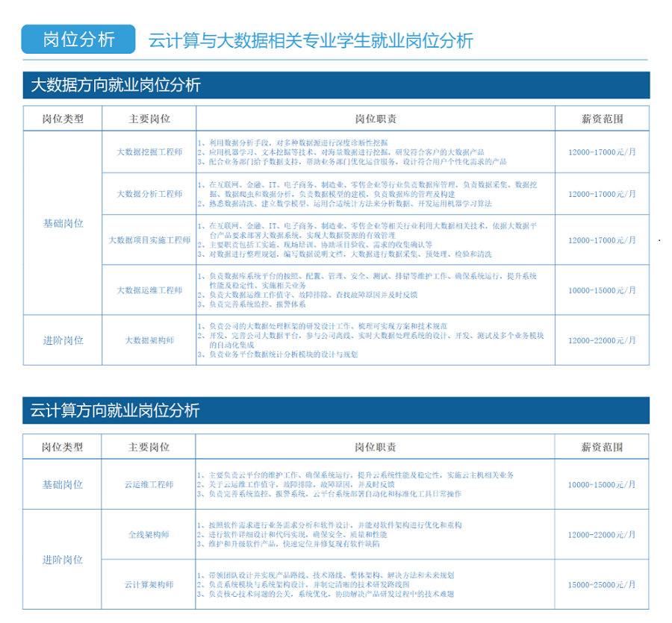The width and height of the screenshot is (672, 623).
Task: Select the 大数据运维工程师 cell
Action: click(x=149, y=290)
